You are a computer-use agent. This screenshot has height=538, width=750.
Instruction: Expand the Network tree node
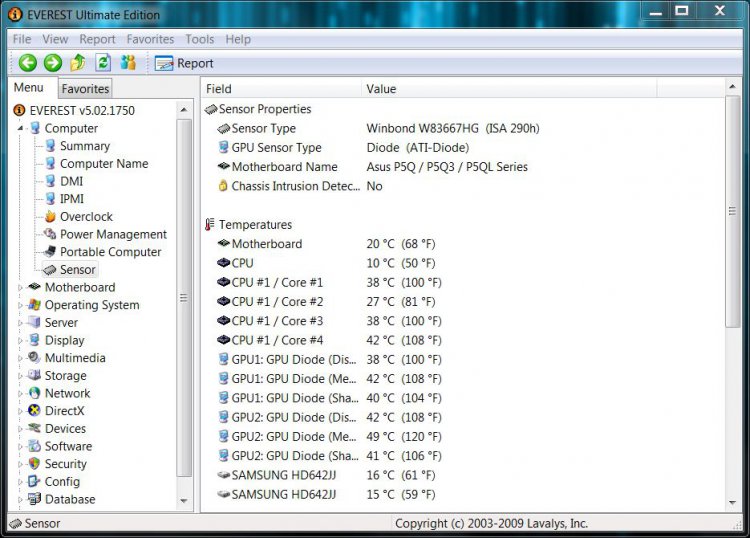point(20,394)
